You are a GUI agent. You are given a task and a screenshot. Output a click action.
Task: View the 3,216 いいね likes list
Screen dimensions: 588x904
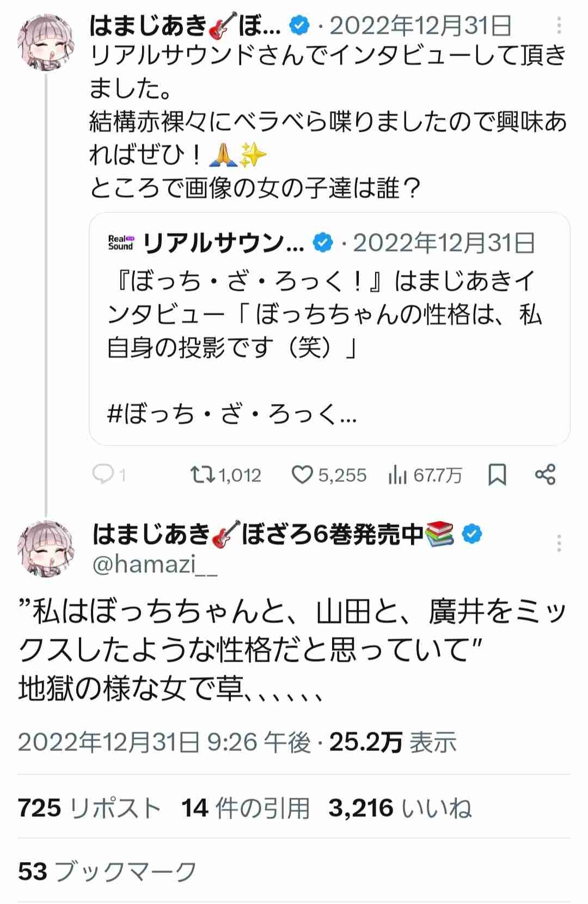coord(400,808)
